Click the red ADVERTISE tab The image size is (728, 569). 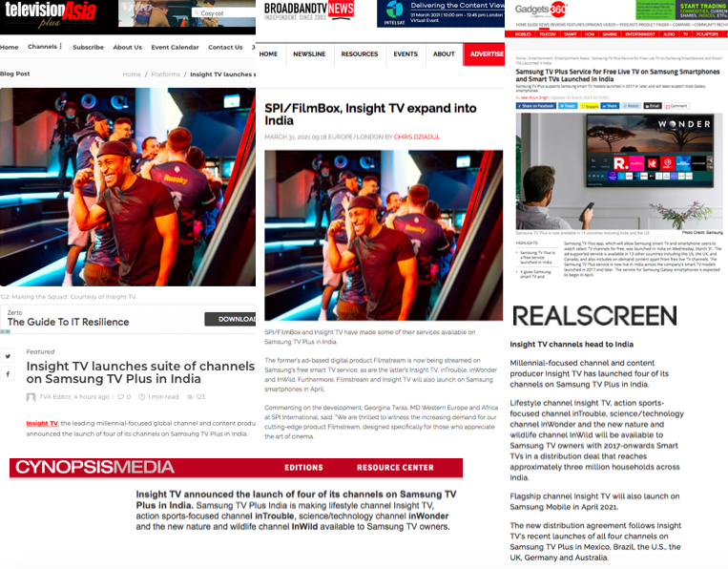coord(485,53)
